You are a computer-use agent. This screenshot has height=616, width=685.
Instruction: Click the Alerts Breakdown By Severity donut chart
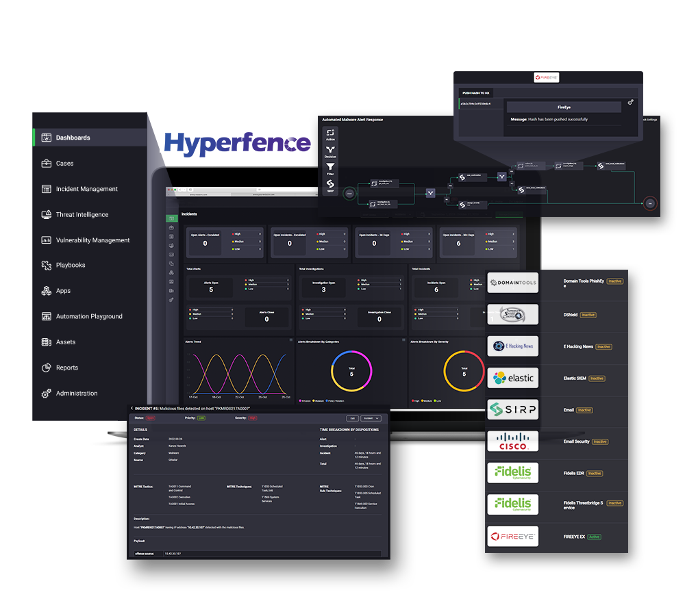(x=464, y=373)
